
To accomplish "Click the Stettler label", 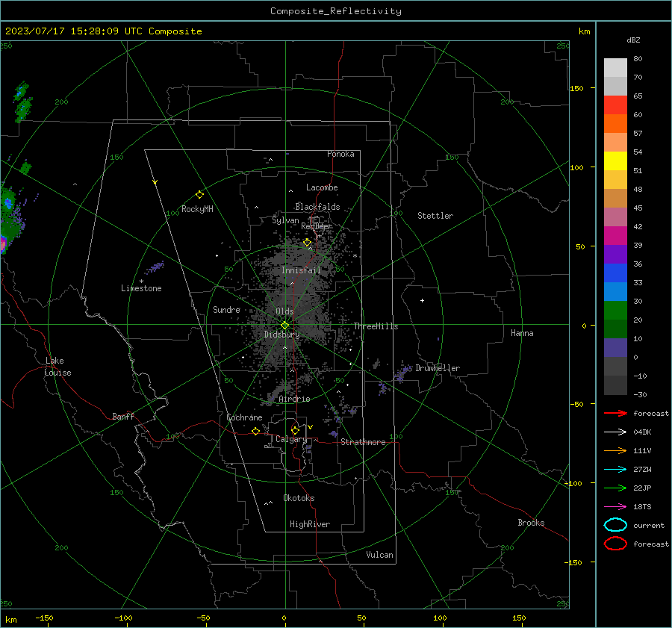I will [x=435, y=216].
